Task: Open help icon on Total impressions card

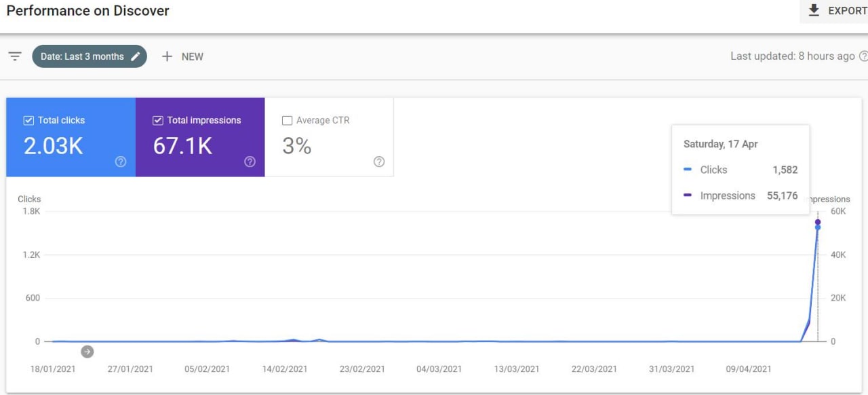Action: (250, 162)
